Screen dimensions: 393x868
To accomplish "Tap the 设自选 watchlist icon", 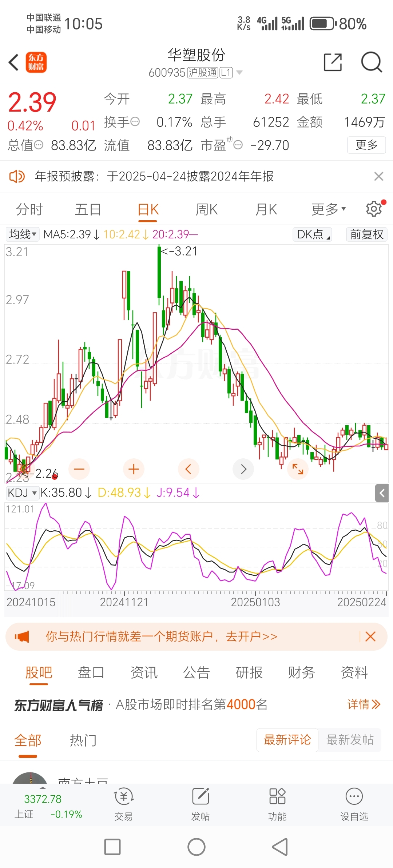I will click(354, 805).
